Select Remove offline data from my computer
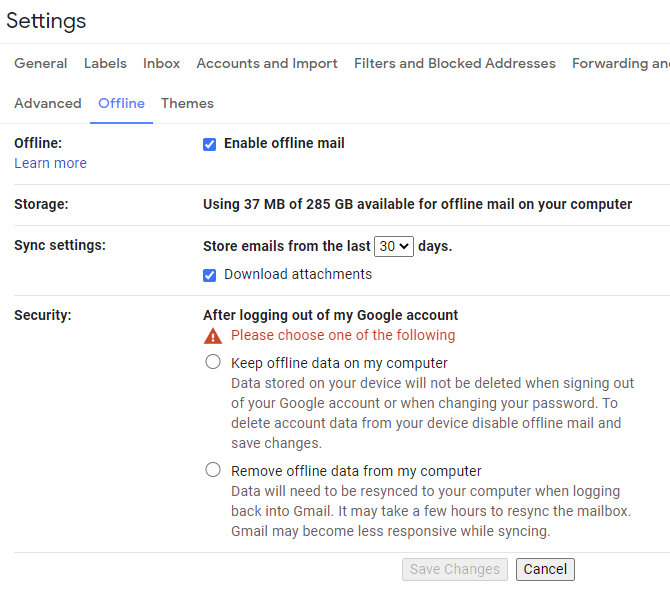 click(x=213, y=470)
